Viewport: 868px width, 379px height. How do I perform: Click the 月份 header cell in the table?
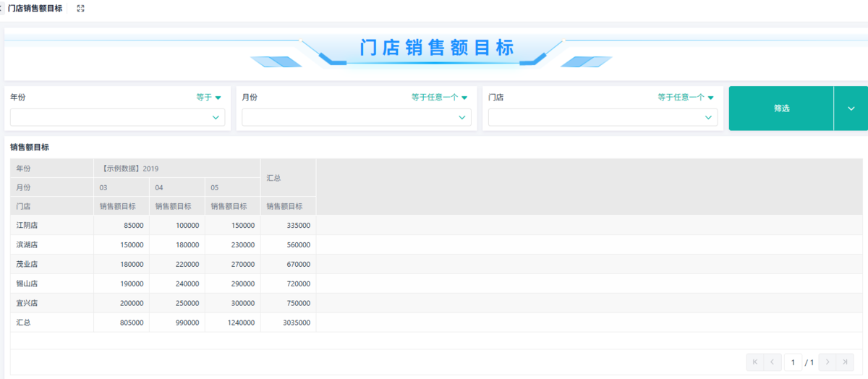[52, 187]
